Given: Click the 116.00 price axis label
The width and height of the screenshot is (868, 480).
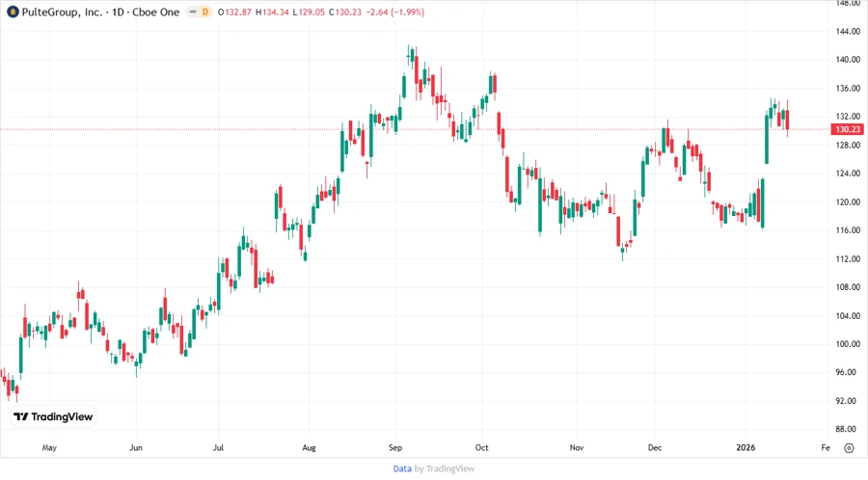Looking at the screenshot, I should pyautogui.click(x=848, y=230).
